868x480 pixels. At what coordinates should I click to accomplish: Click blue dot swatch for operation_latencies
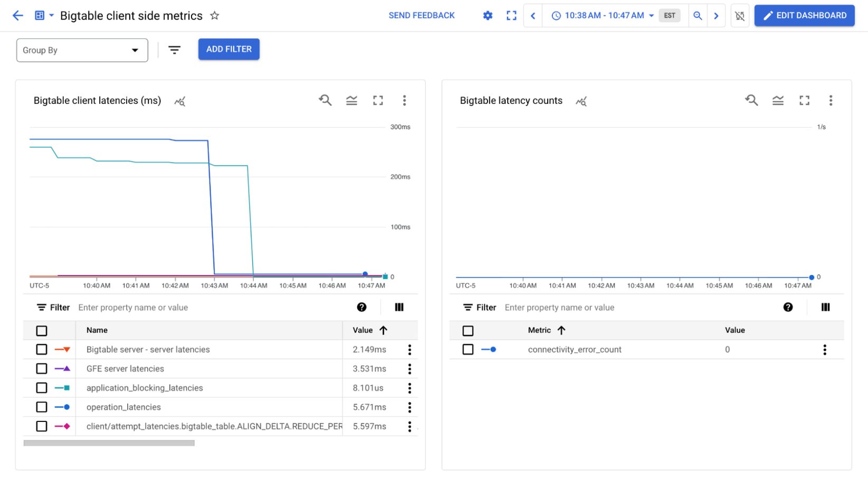coord(62,407)
